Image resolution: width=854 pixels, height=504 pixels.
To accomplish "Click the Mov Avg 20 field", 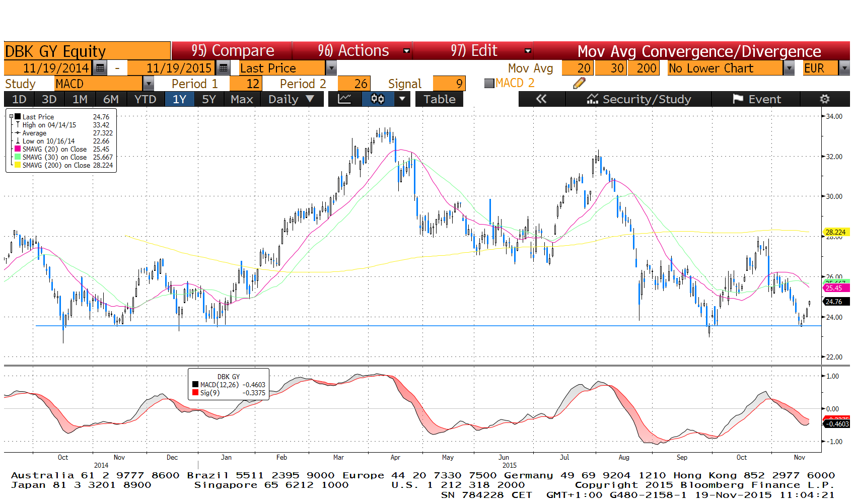I will click(578, 68).
